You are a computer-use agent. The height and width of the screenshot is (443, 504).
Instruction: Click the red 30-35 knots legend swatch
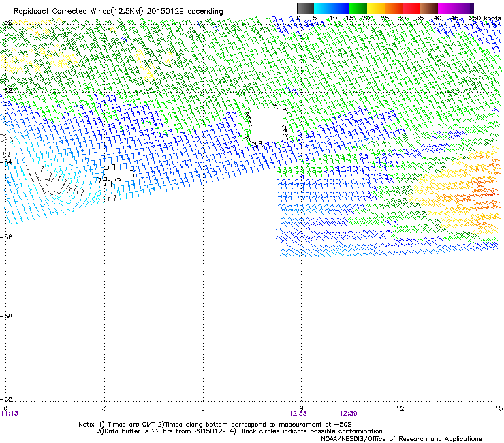pos(411,8)
